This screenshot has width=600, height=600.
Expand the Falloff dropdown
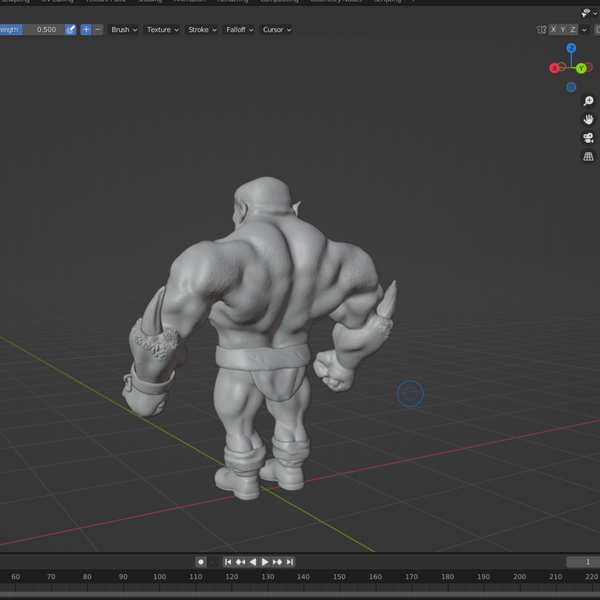click(x=238, y=30)
